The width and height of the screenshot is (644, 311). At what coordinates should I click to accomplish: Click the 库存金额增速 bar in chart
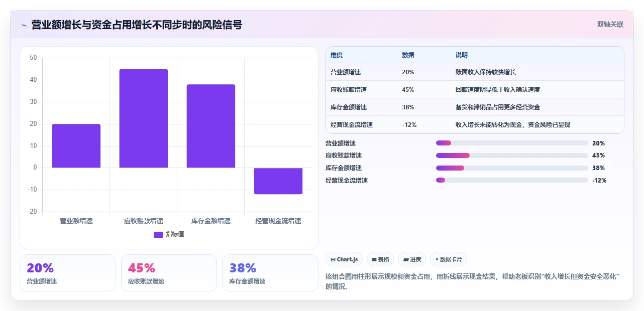(211, 126)
